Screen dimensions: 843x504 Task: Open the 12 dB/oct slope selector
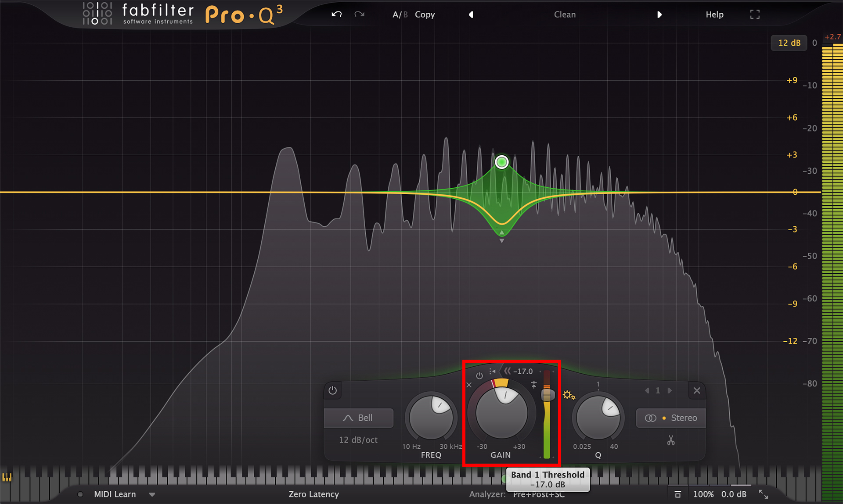(358, 440)
